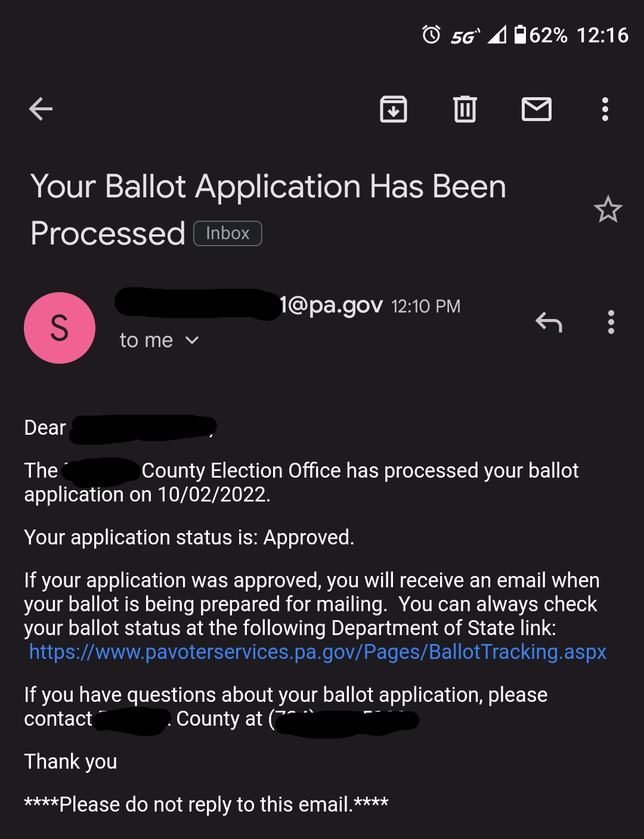
Task: Tap the 12:10 PM message timestamp
Action: click(x=426, y=307)
